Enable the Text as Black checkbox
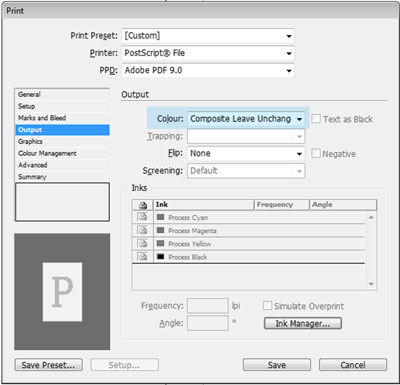The width and height of the screenshot is (400, 385). [316, 119]
